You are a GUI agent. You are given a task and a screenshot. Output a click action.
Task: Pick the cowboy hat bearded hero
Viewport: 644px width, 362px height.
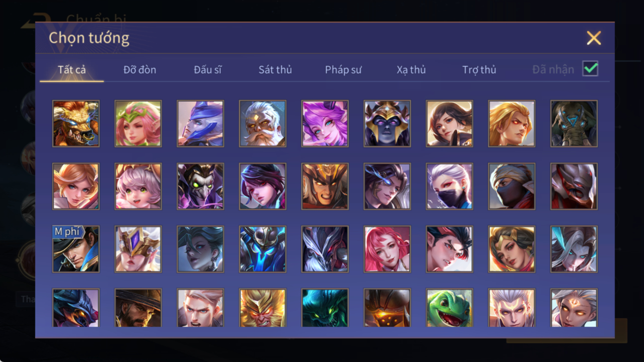[138, 308]
